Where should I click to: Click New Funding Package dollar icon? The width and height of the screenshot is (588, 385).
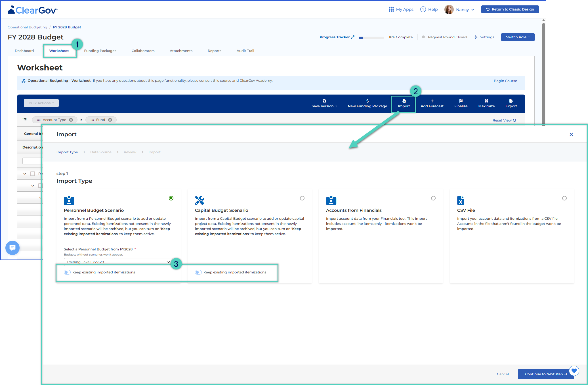367,101
